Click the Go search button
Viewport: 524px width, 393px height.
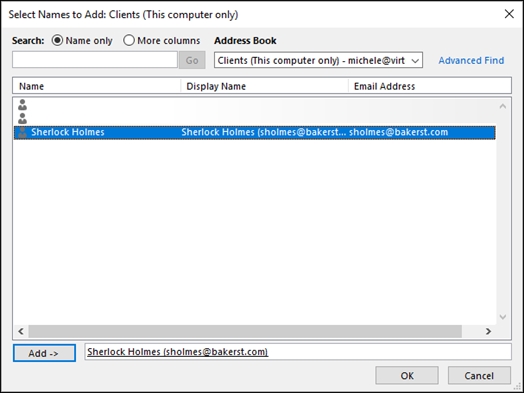192,60
